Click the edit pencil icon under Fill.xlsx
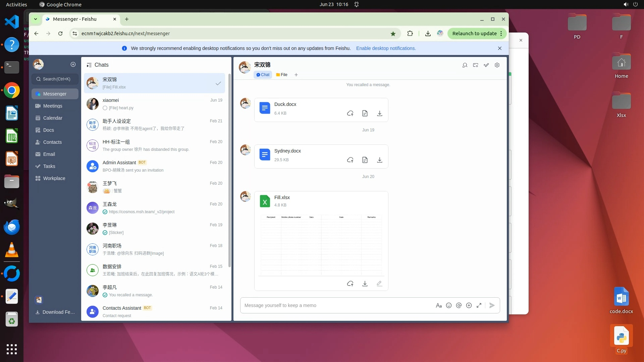644x362 pixels. point(379,284)
